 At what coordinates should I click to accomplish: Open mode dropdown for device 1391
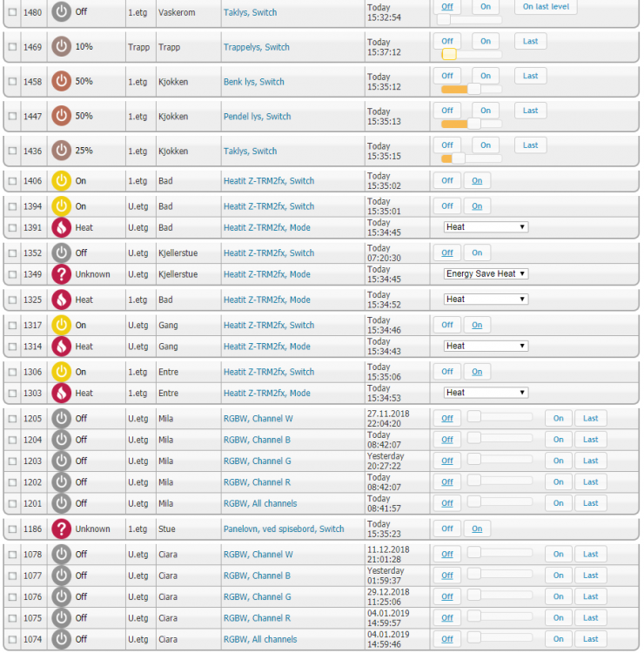click(x=486, y=227)
